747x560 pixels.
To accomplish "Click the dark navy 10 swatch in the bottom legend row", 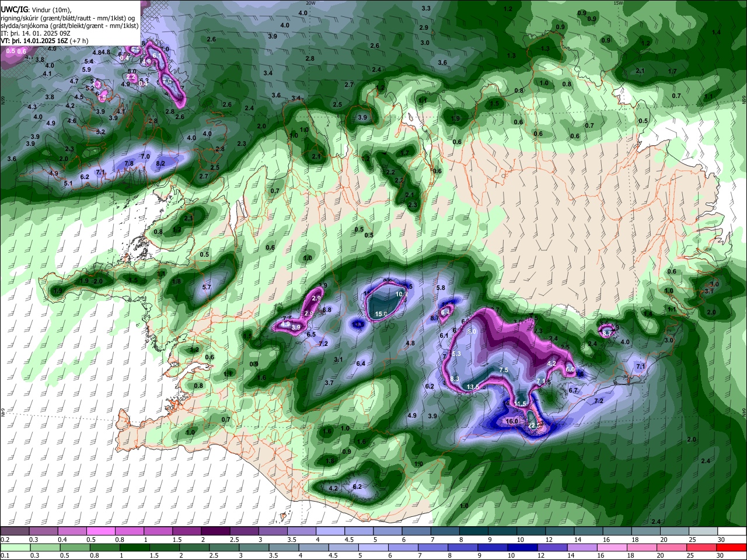I will pyautogui.click(x=523, y=548).
